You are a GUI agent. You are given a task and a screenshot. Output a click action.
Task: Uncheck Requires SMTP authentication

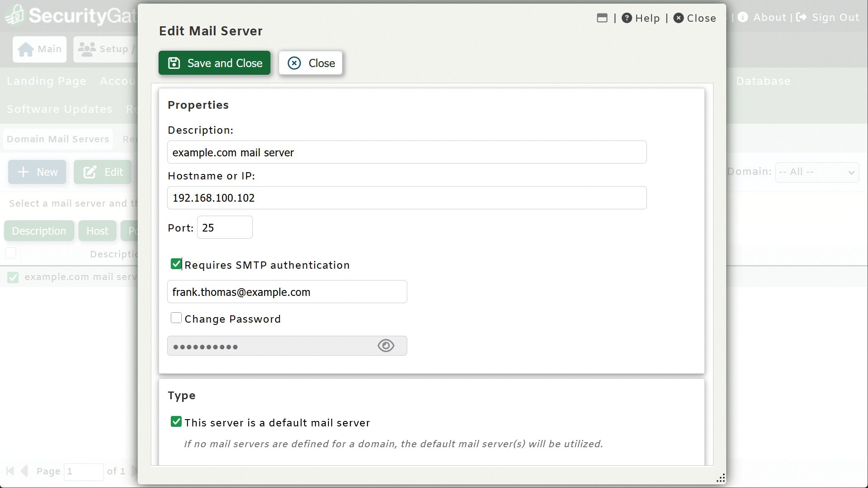click(176, 263)
